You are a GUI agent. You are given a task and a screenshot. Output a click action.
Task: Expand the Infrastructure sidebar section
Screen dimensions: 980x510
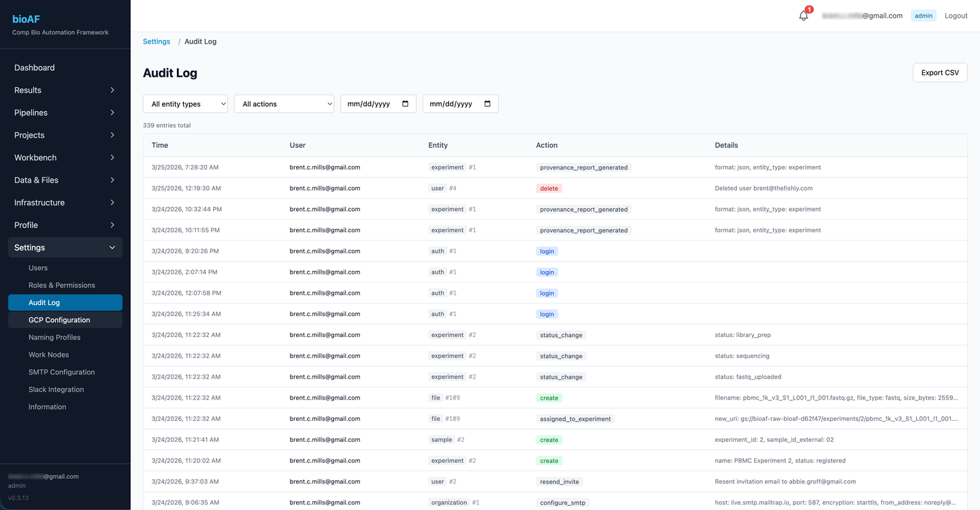pyautogui.click(x=65, y=202)
